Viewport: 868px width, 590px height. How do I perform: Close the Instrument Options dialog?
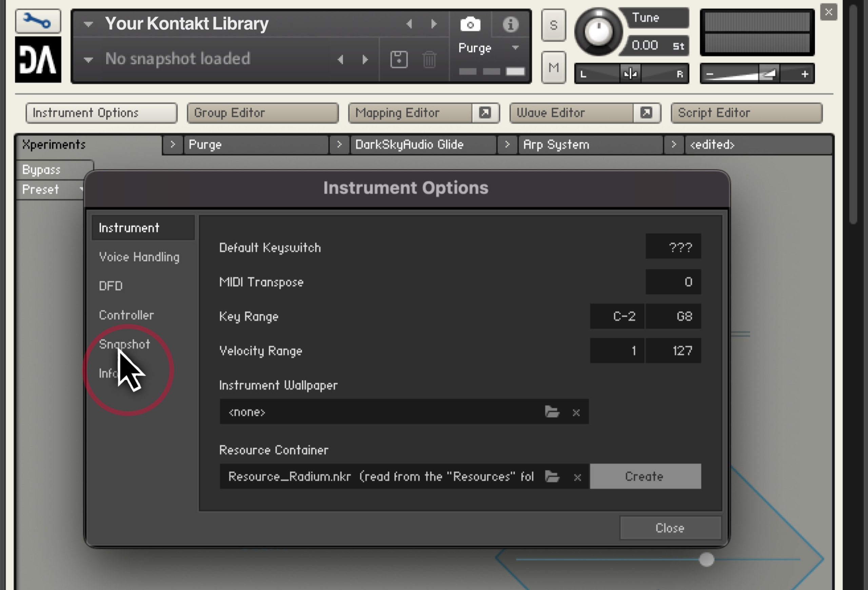670,528
